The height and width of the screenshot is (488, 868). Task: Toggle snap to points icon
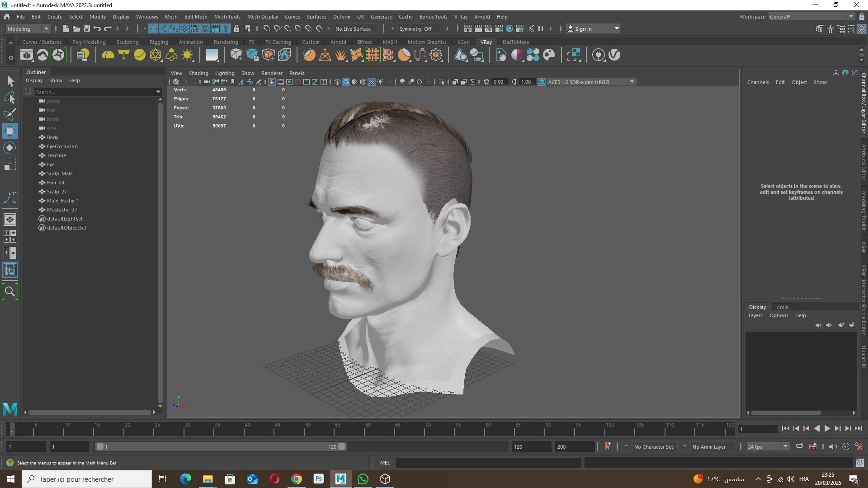pos(288,28)
